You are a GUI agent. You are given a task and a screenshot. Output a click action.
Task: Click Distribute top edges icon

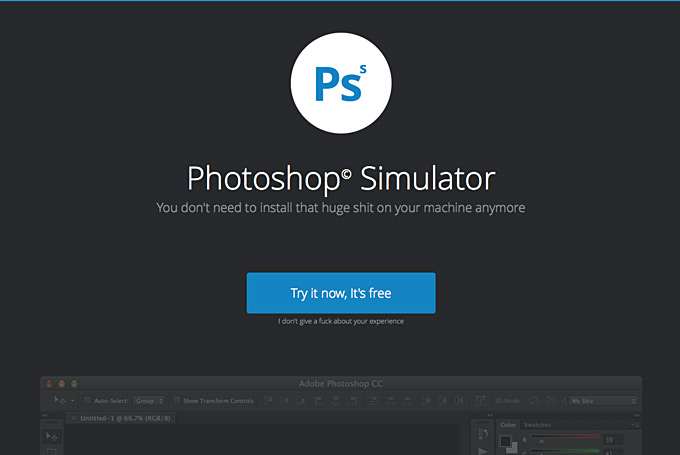click(x=374, y=400)
